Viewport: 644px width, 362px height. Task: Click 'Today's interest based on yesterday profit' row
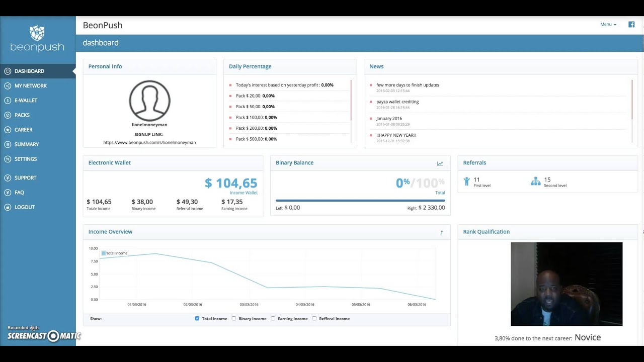pos(289,85)
